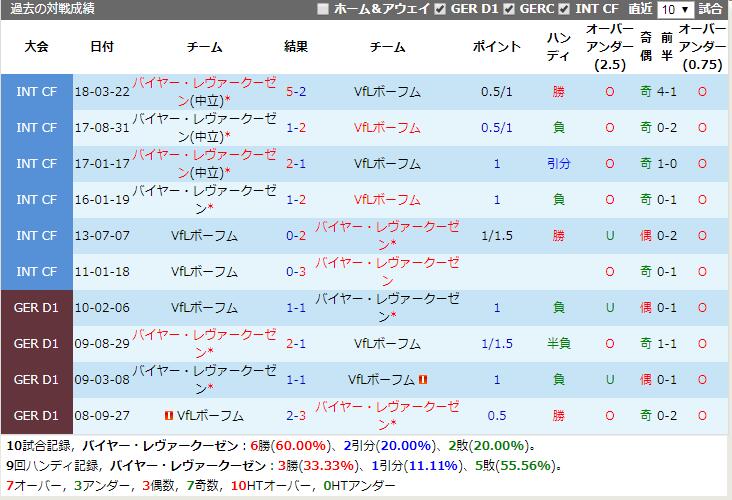Viewport: 732px width, 500px height.
Task: Click the date 16-01-19
Action: tap(102, 199)
